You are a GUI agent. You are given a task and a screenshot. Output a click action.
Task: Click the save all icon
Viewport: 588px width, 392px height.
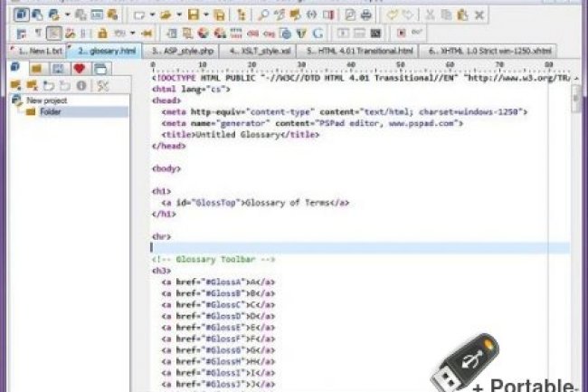219,15
